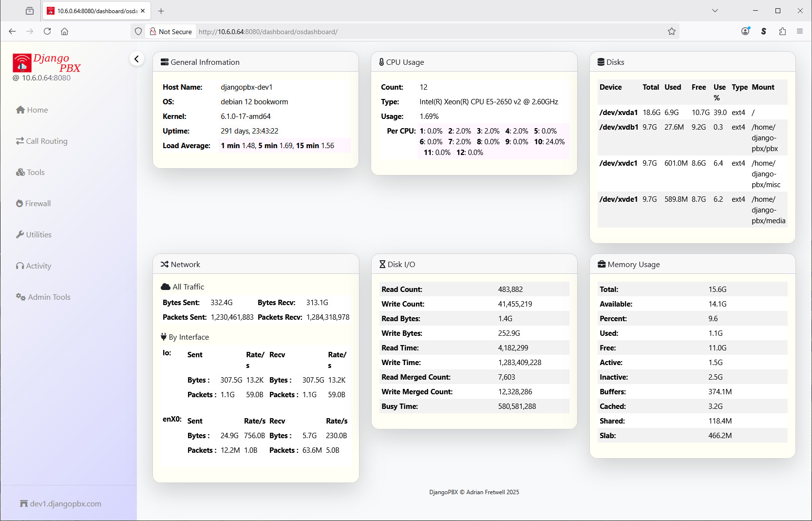Toggle the bookmark star for this page
This screenshot has width=812, height=521.
[x=671, y=31]
